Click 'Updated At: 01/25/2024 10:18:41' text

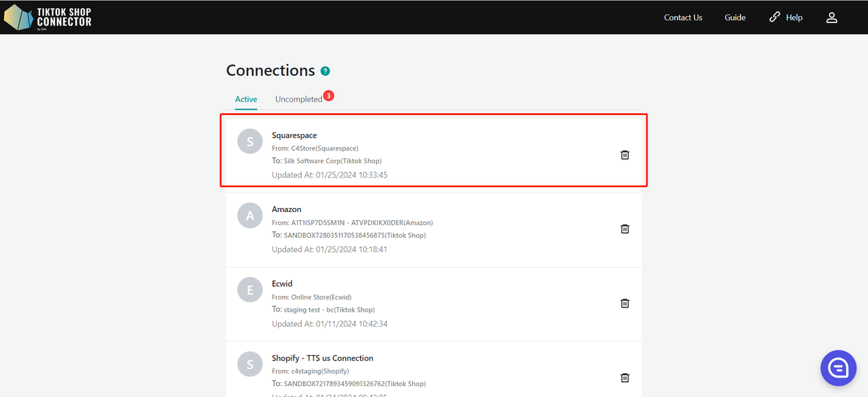click(330, 249)
